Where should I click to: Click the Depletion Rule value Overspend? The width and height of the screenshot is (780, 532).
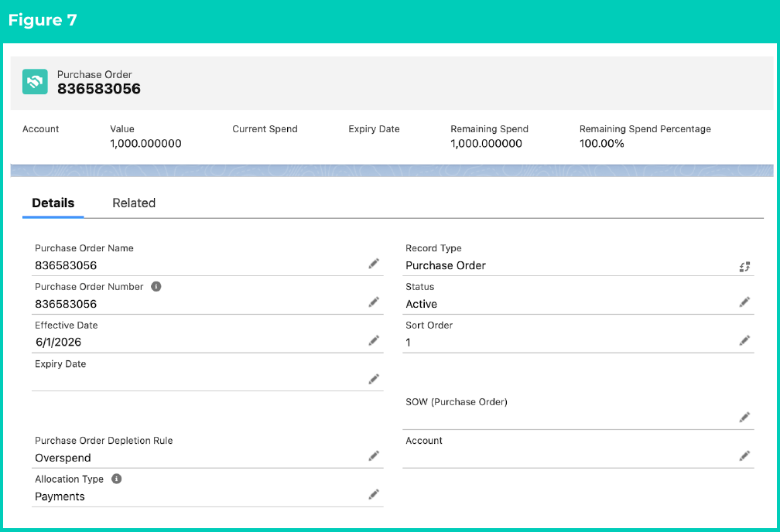63,458
